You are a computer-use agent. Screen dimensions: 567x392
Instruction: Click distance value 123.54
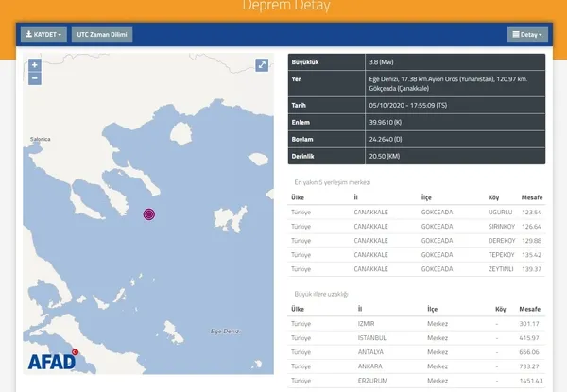(x=531, y=213)
